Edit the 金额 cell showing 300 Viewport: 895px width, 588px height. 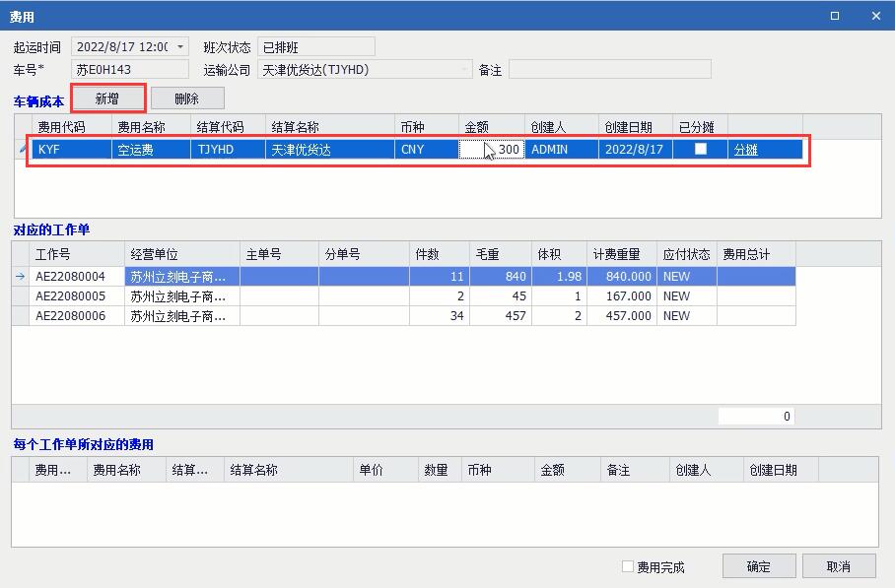click(x=491, y=150)
